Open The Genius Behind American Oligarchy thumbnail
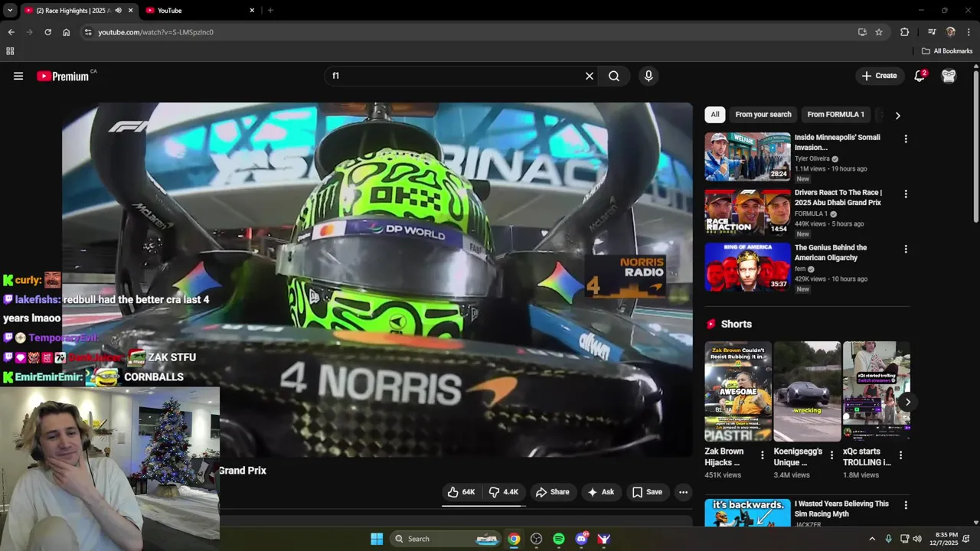This screenshot has width=980, height=551. [x=747, y=267]
